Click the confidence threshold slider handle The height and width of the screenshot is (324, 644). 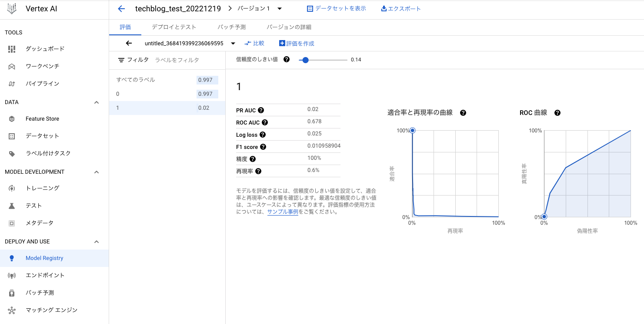tap(305, 60)
